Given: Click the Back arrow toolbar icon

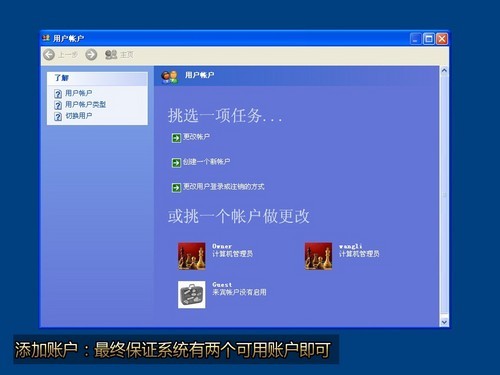Looking at the screenshot, I should tap(49, 55).
